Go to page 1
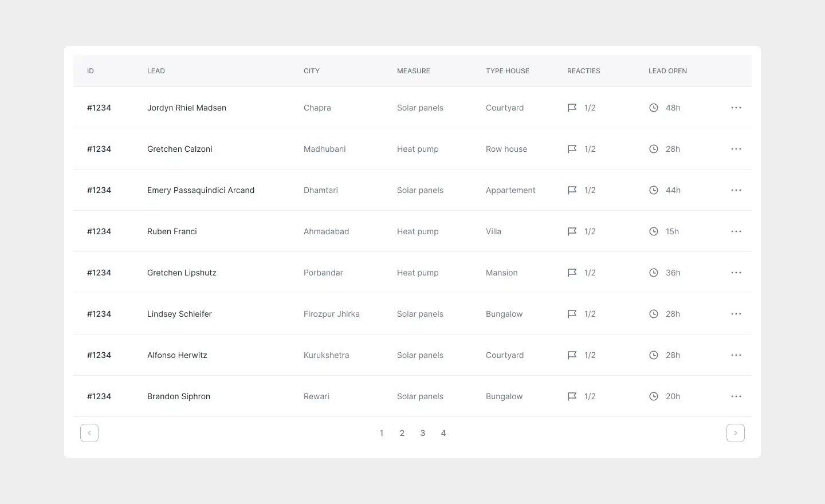This screenshot has width=825, height=504. coord(382,433)
